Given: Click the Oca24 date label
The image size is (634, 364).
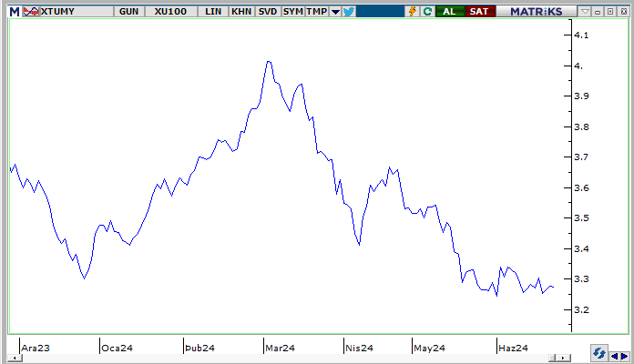Looking at the screenshot, I should coord(117,348).
